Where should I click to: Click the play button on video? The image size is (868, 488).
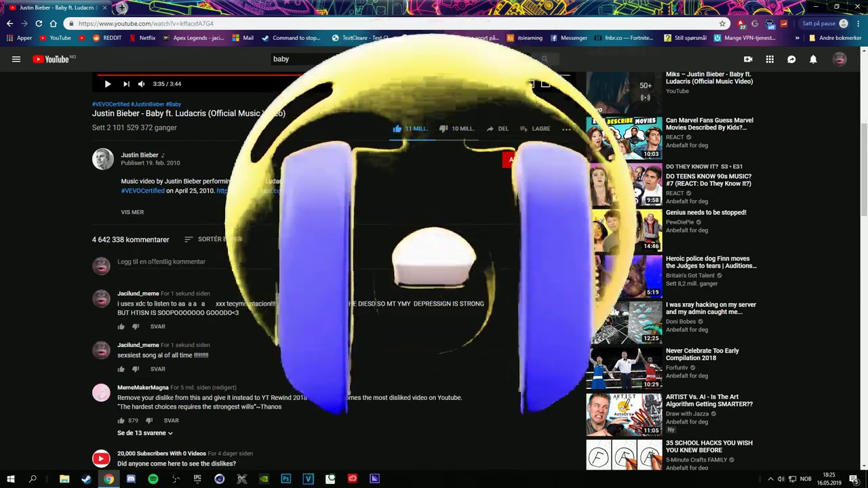point(107,84)
